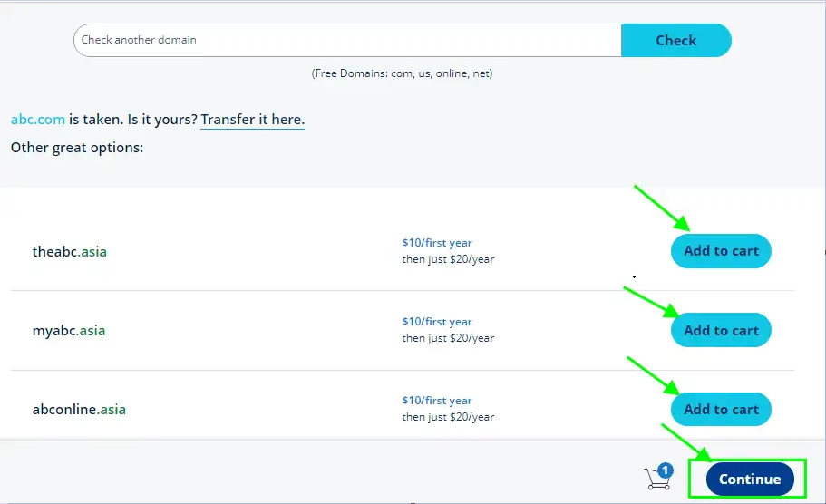Viewport: 826px width, 504px height.
Task: Click the abc.com domain link
Action: [38, 120]
